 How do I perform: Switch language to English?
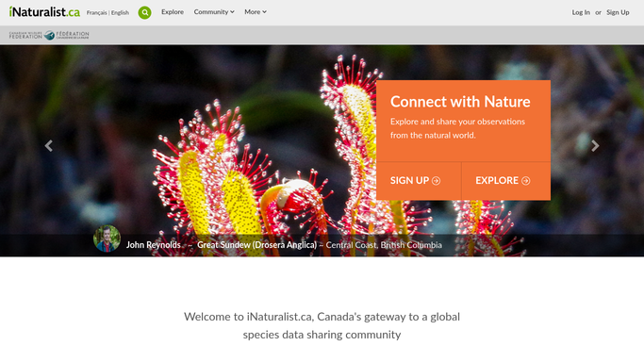[120, 12]
